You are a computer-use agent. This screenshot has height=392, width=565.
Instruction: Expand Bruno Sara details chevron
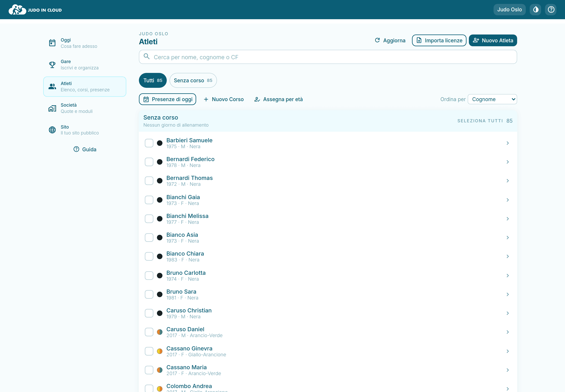click(508, 294)
